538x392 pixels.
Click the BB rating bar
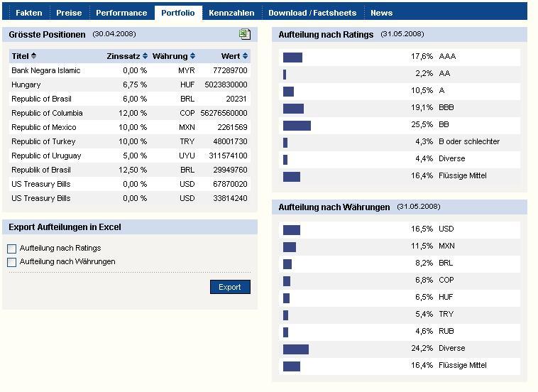click(x=297, y=125)
